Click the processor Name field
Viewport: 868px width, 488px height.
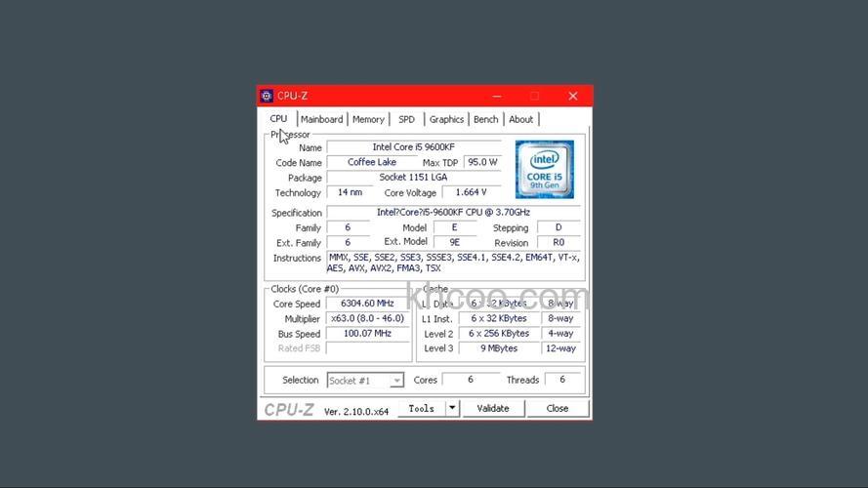(x=413, y=147)
